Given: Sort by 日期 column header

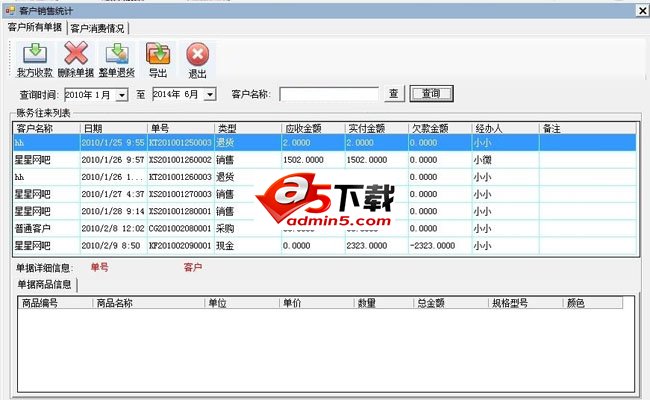Looking at the screenshot, I should pos(114,128).
